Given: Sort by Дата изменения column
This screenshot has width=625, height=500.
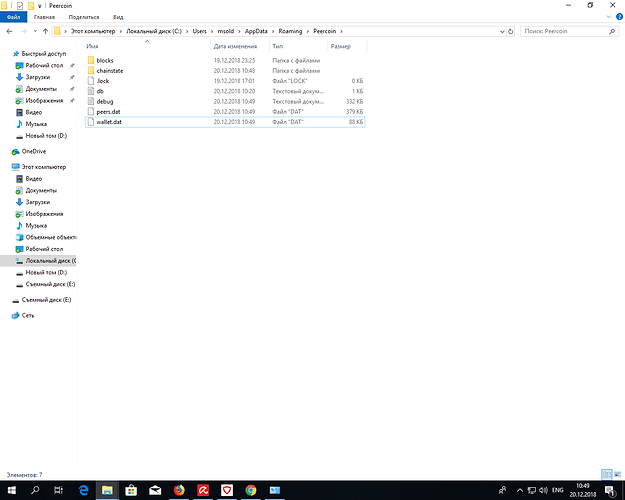Looking at the screenshot, I should click(x=235, y=46).
